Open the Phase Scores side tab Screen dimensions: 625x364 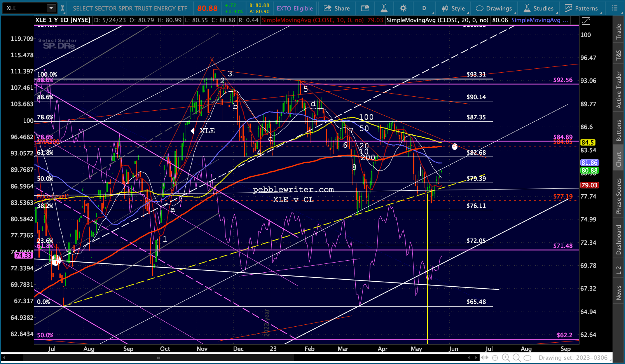tap(618, 196)
